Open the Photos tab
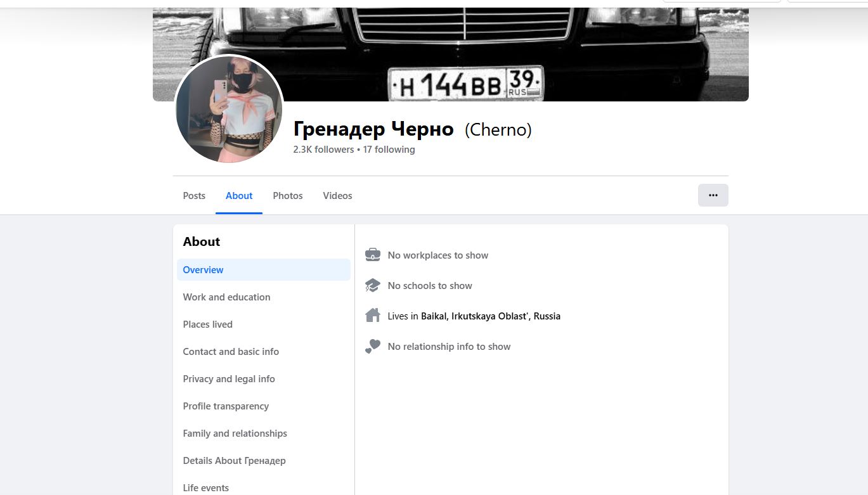The image size is (868, 495). coord(288,196)
